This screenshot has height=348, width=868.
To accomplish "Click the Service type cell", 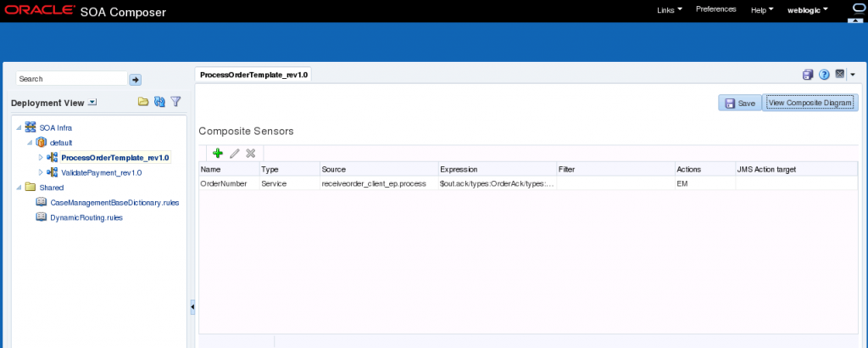I will pos(290,183).
